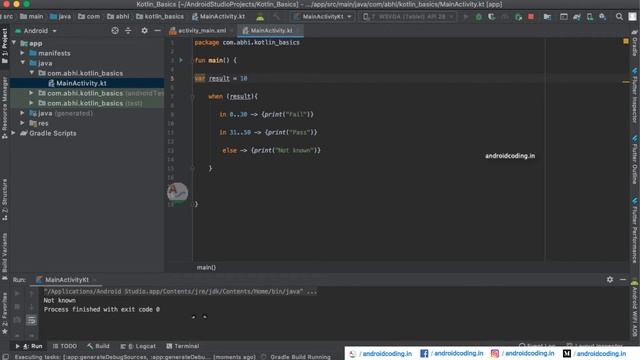Open Run panel settings gear

coord(610,280)
